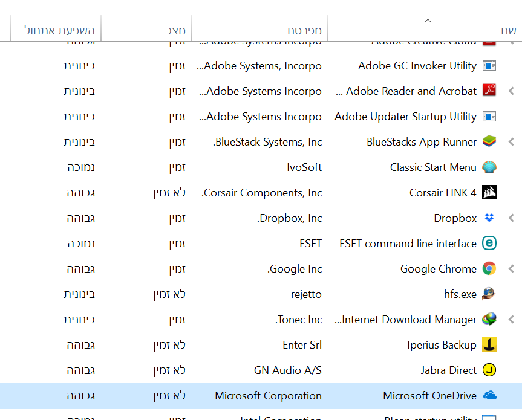Click the Jabra Direct icon
This screenshot has height=420, width=522.
tap(489, 370)
